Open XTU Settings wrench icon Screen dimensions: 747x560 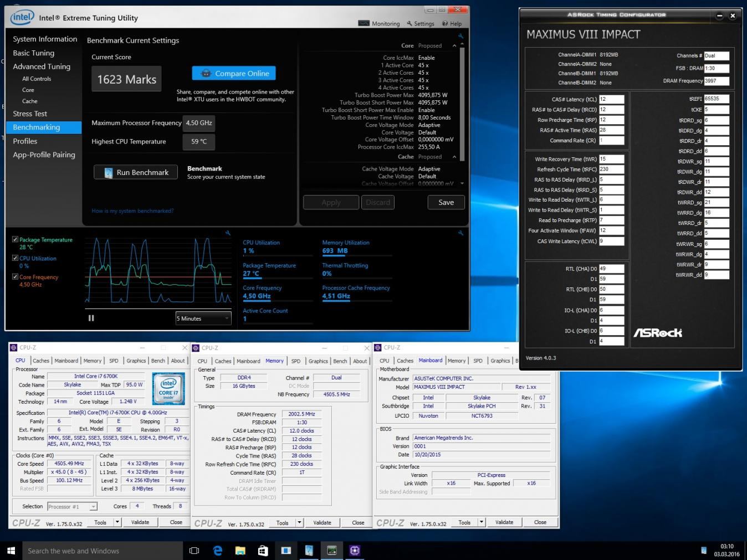[410, 24]
